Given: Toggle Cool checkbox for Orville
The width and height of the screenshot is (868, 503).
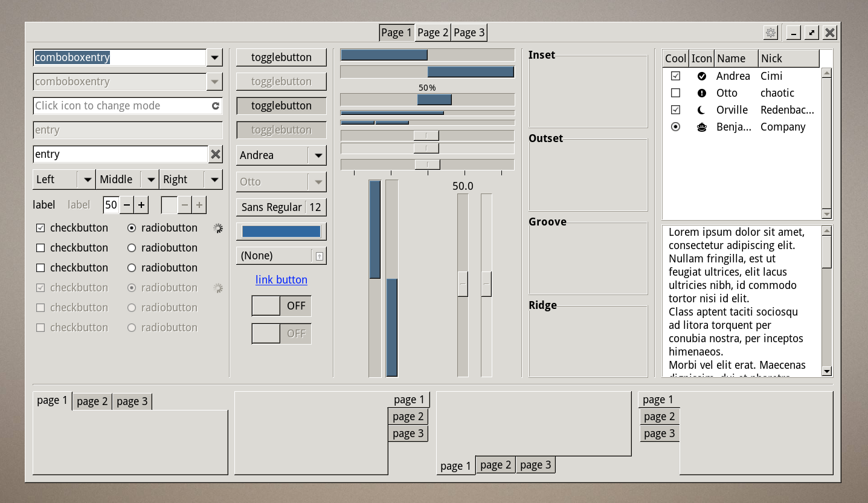Looking at the screenshot, I should pyautogui.click(x=675, y=110).
